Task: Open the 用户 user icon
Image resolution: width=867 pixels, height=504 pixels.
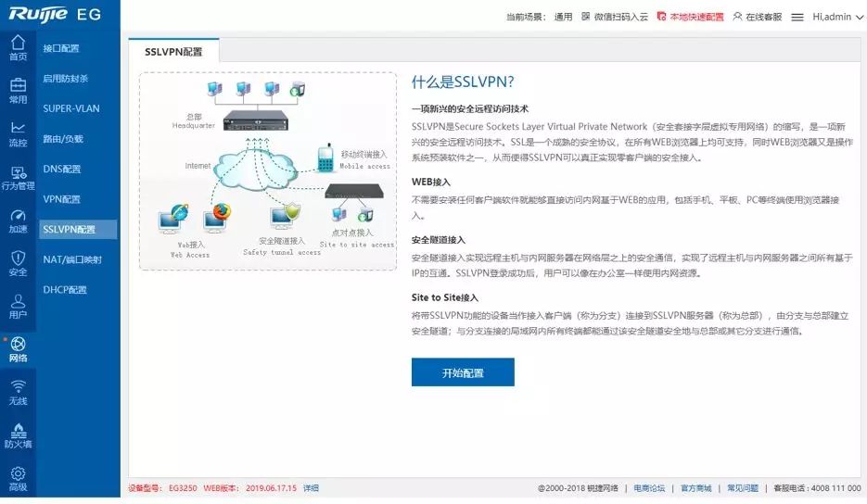Action: pos(18,307)
